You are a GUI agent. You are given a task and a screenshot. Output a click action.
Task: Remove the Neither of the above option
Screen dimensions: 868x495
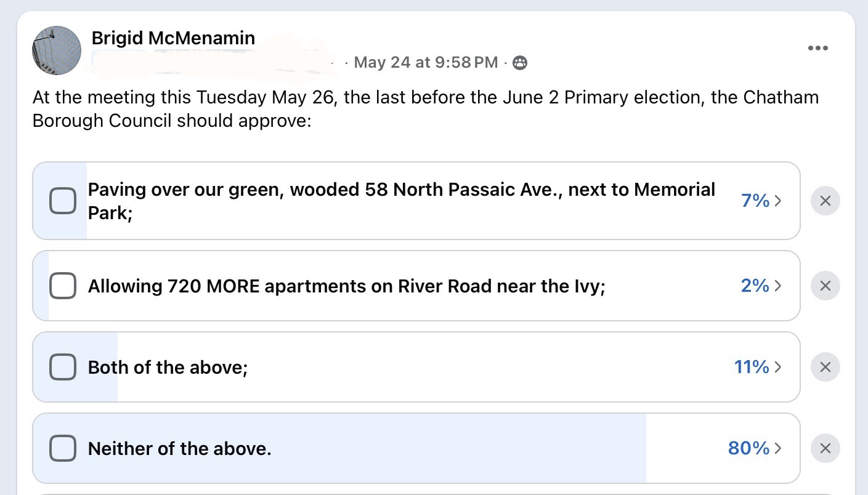(x=825, y=448)
